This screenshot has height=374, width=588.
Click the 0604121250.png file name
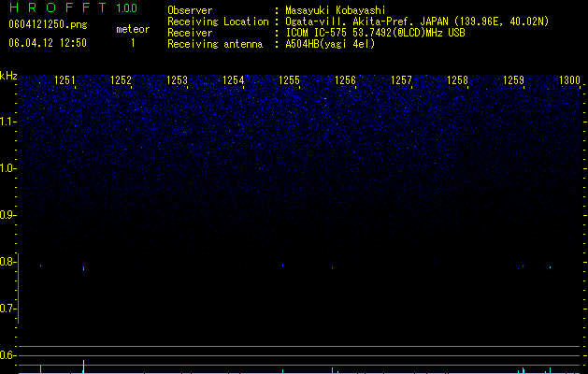click(48, 25)
